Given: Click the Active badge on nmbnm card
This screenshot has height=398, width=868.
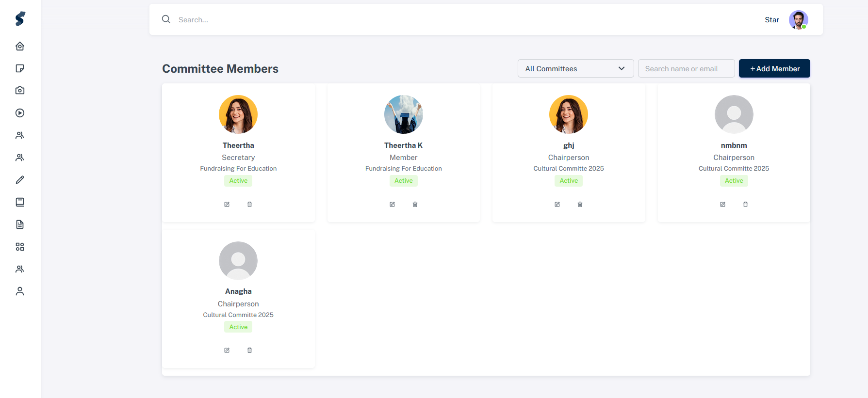Looking at the screenshot, I should click(734, 181).
